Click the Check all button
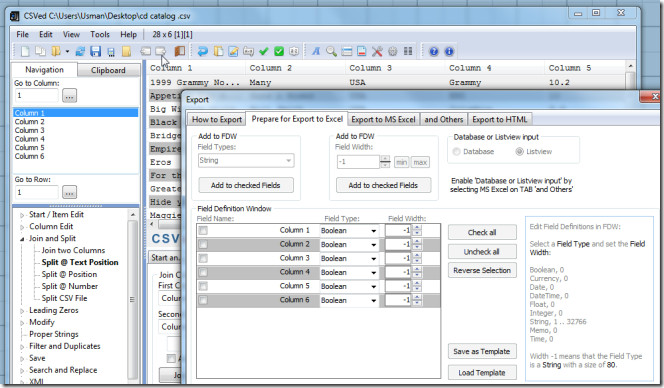 click(482, 232)
